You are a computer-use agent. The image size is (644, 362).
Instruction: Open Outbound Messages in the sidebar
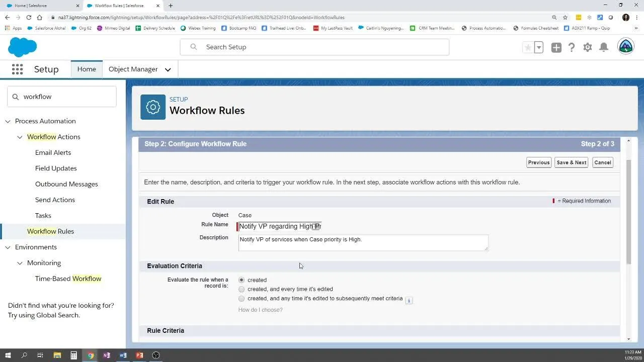[x=66, y=184]
